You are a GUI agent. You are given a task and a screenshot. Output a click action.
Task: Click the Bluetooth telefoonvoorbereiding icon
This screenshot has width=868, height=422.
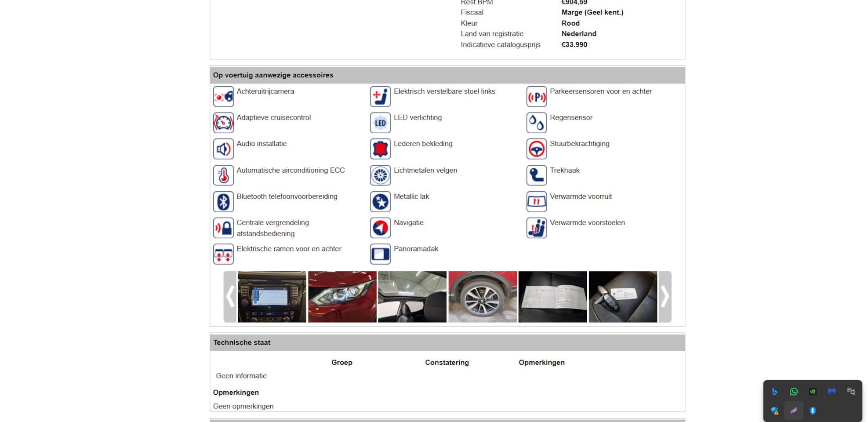223,202
